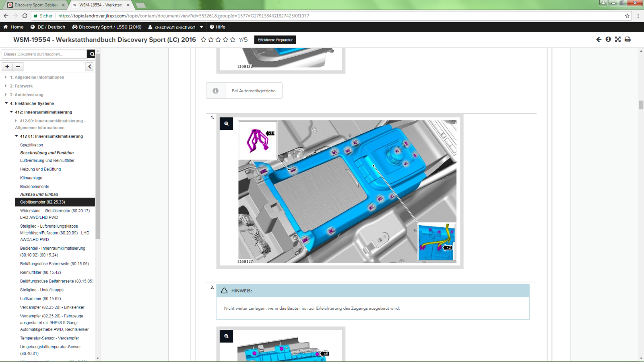Zoom the step 2 image with magnifier icon
The height and width of the screenshot is (362, 644).
coord(226,336)
